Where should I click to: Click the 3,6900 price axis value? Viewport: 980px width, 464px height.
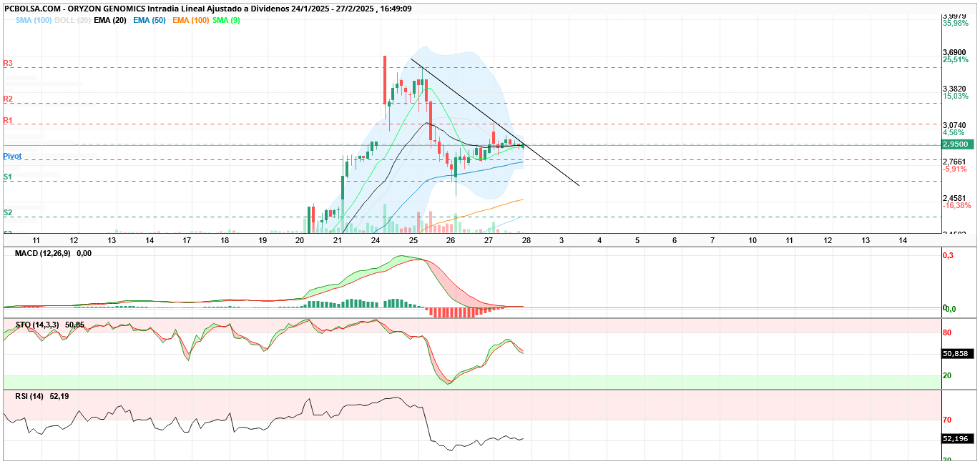coord(955,52)
